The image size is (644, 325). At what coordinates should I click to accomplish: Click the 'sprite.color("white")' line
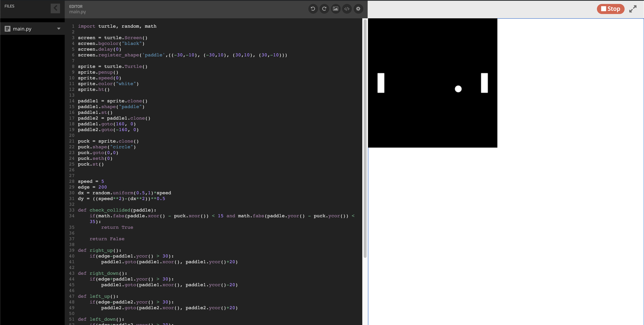pyautogui.click(x=108, y=84)
